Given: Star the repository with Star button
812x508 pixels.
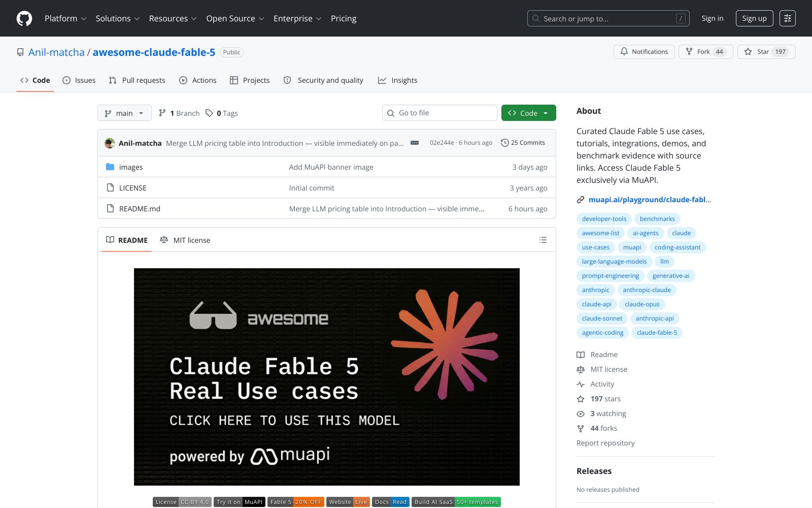Looking at the screenshot, I should point(766,52).
